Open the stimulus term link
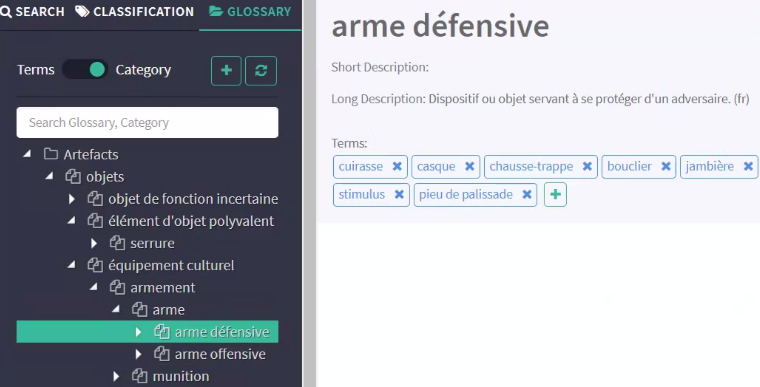 (362, 194)
